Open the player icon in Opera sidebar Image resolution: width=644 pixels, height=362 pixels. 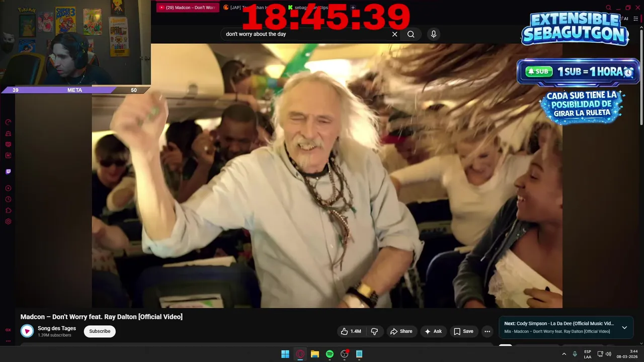pos(8,188)
